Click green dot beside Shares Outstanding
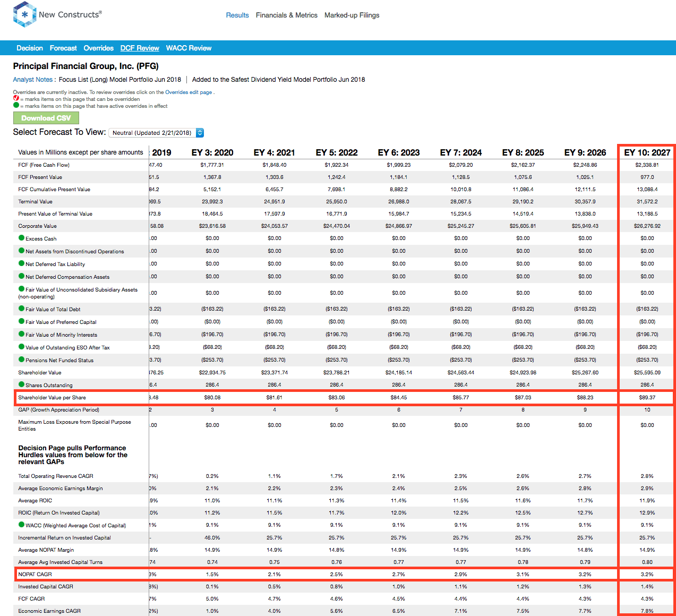The width and height of the screenshot is (676, 616). pyautogui.click(x=22, y=384)
